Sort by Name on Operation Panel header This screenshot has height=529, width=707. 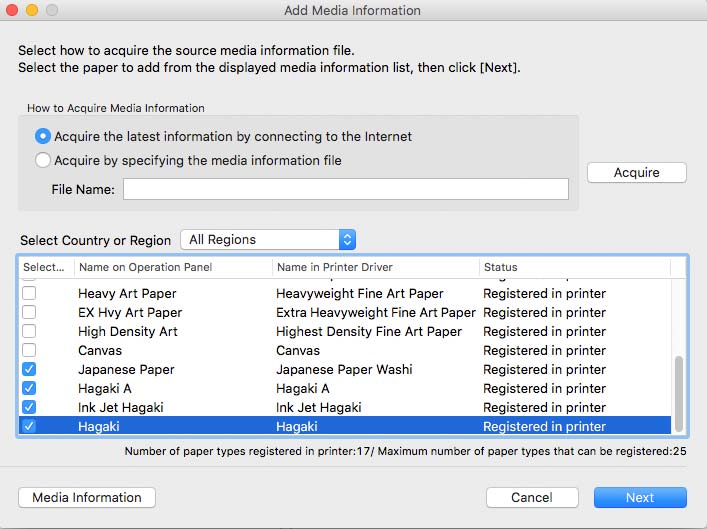point(173,267)
